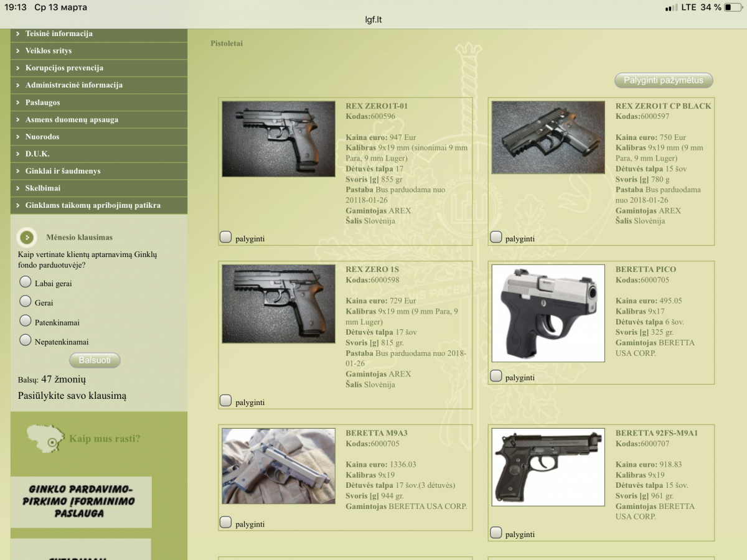
Task: Click the Pistoletai section heading
Action: [x=227, y=44]
